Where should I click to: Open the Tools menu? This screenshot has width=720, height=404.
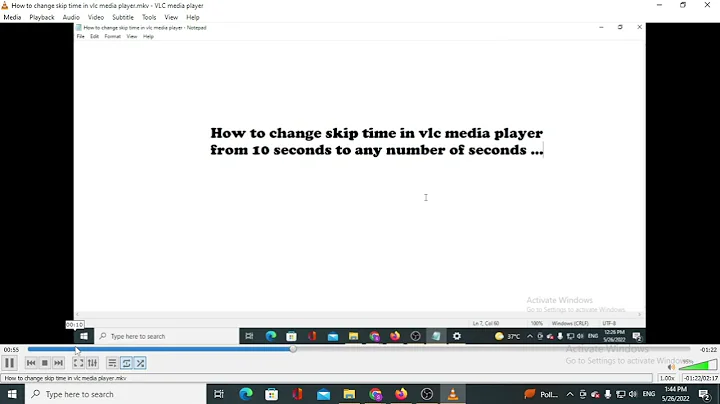(149, 17)
